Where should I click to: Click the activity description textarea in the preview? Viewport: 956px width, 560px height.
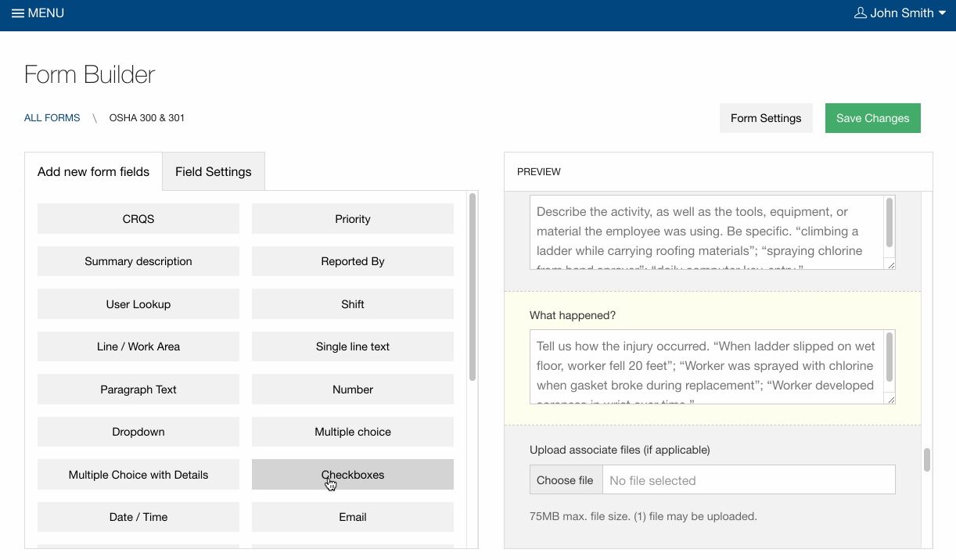coord(713,232)
